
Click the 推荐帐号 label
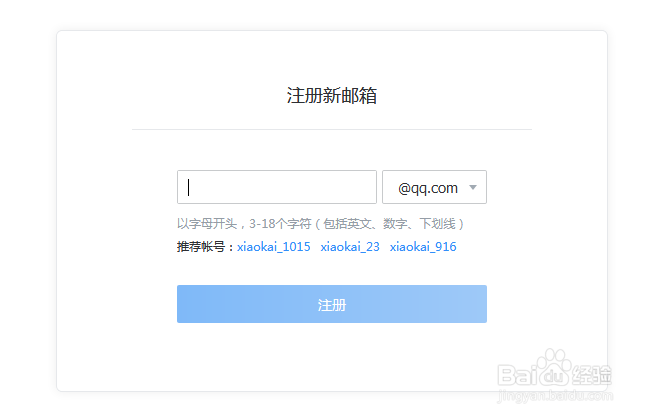click(x=204, y=247)
